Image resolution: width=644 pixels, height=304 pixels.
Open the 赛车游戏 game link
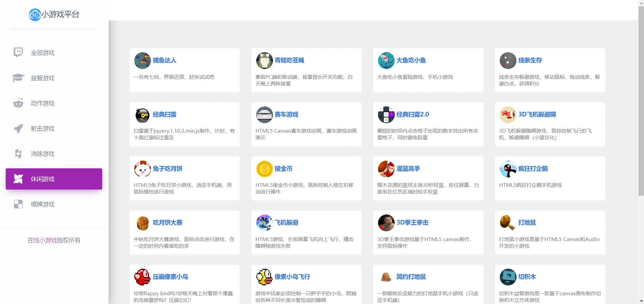[286, 114]
